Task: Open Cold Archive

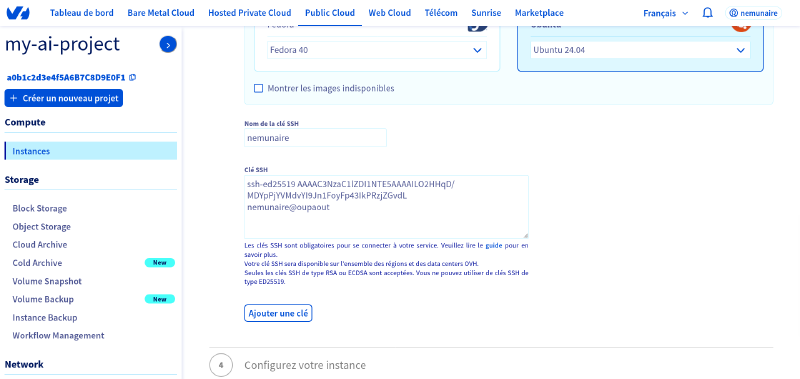Action: tap(37, 263)
